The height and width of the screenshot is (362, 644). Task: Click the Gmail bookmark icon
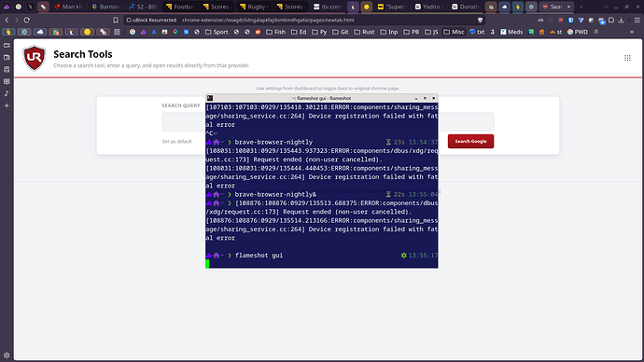coord(164,32)
